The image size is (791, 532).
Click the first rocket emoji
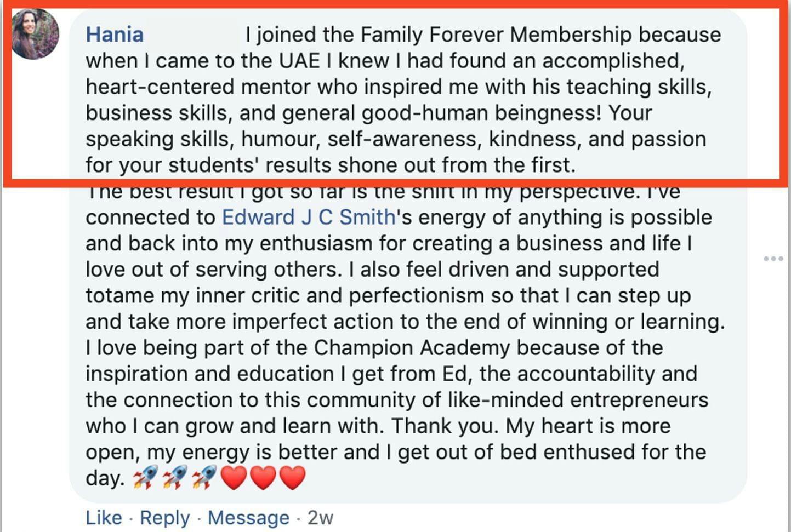pos(145,478)
